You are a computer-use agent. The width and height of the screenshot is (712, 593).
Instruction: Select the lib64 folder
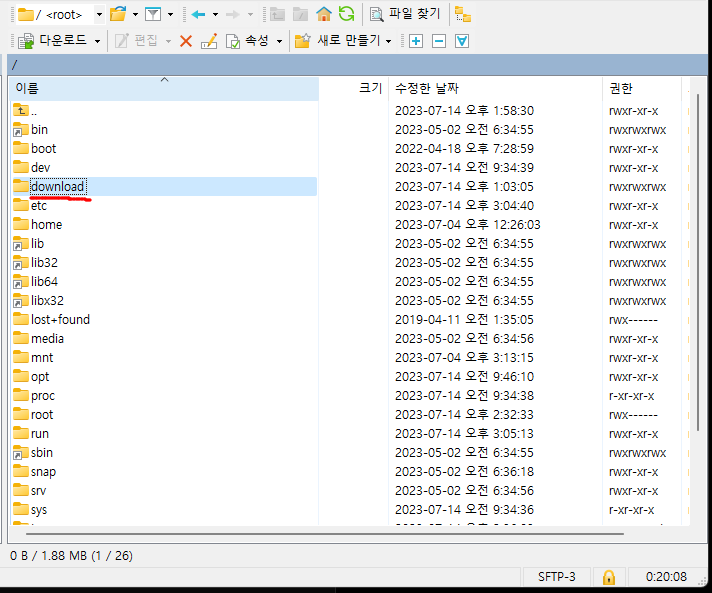pyautogui.click(x=164, y=282)
